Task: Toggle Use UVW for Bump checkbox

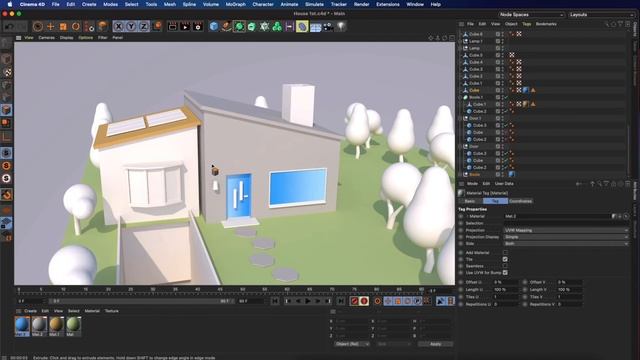Action: 505,272
